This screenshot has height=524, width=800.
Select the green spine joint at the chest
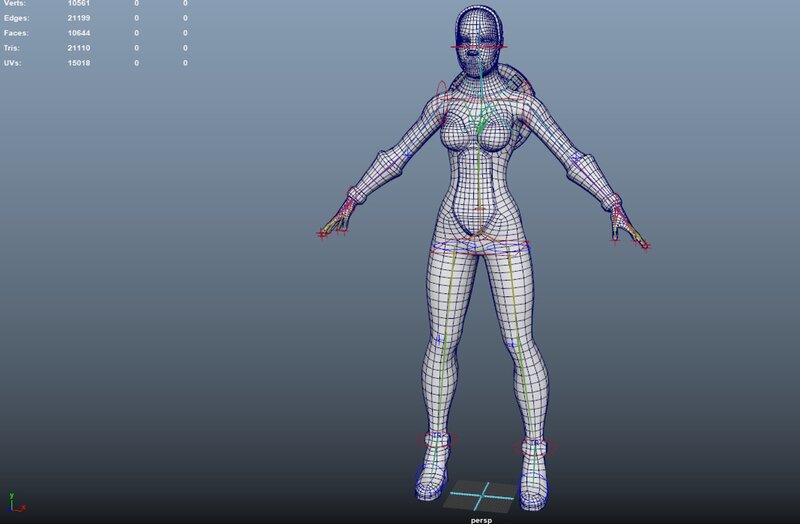coord(482,125)
